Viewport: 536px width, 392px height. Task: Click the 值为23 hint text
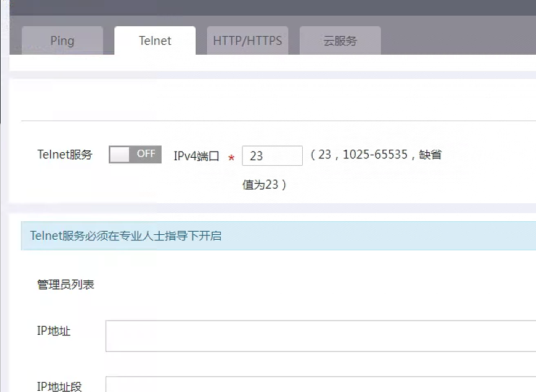(x=264, y=185)
